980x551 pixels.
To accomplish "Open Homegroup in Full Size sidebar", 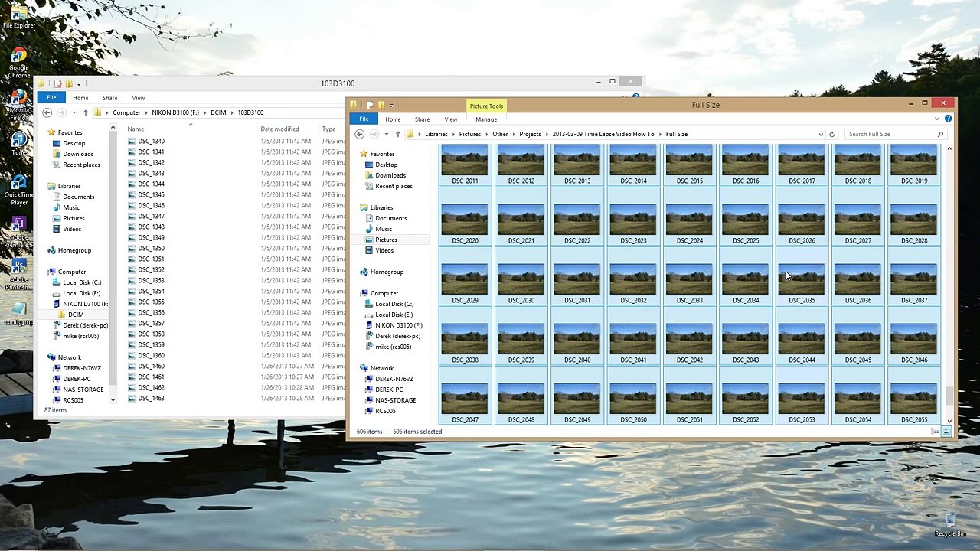I will coord(387,272).
